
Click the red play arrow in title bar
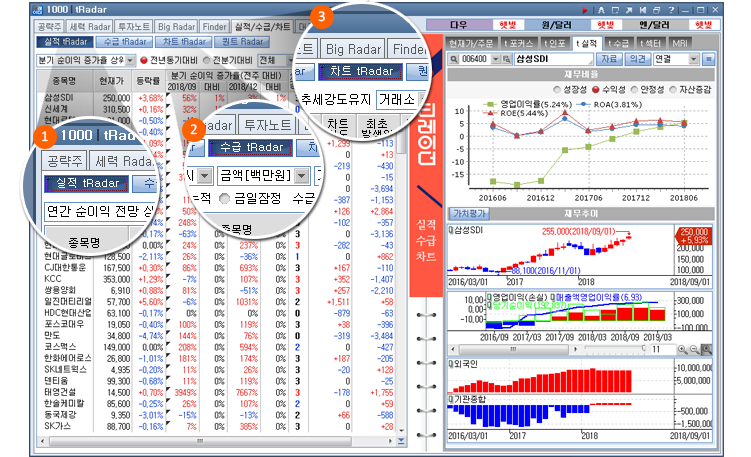(x=585, y=10)
